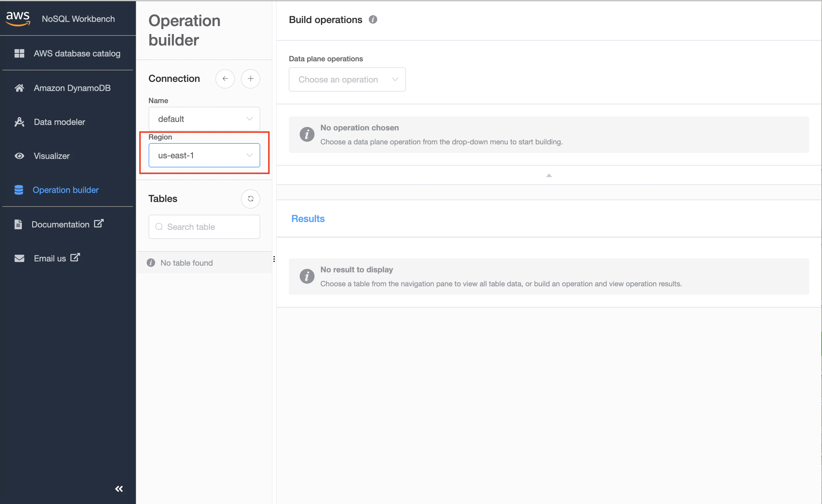Open the Region us-east-1 dropdown

(x=204, y=156)
